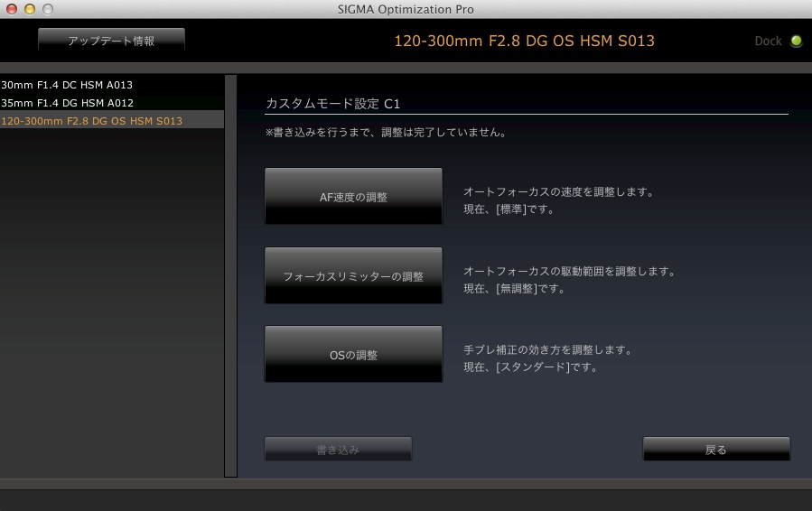Click the text 現在、[スタンダード]です。

click(x=531, y=367)
